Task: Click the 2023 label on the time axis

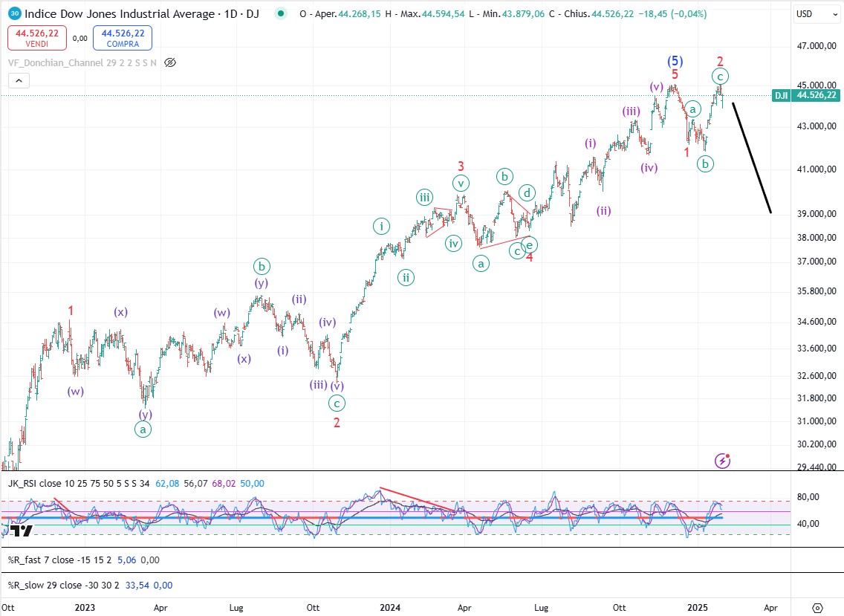Action: (x=85, y=608)
